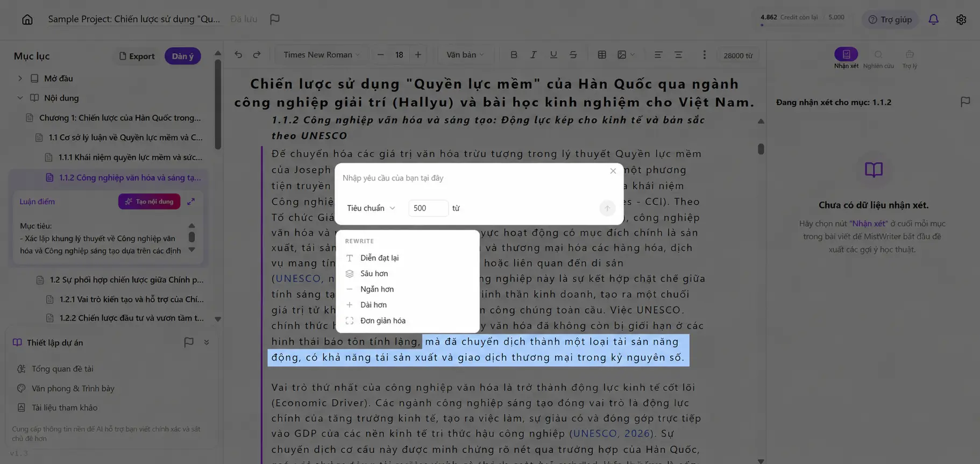The height and width of the screenshot is (464, 980).
Task: Increase font size with plus
Action: coord(418,55)
